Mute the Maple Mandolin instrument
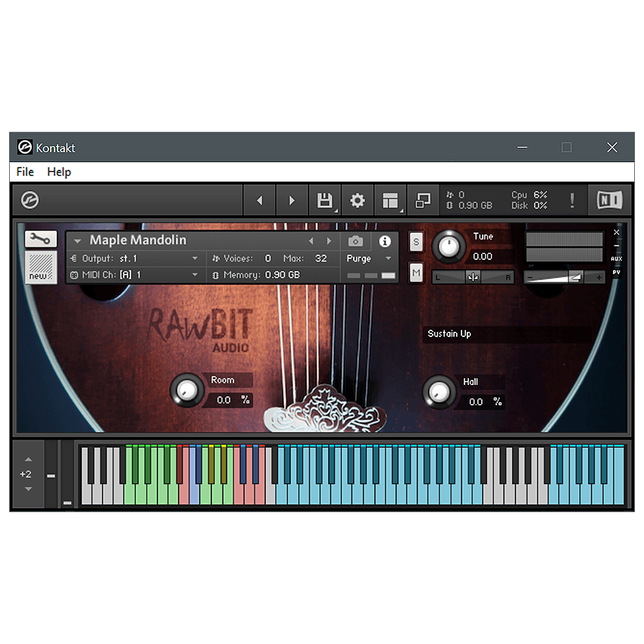The image size is (644, 644). pos(415,272)
